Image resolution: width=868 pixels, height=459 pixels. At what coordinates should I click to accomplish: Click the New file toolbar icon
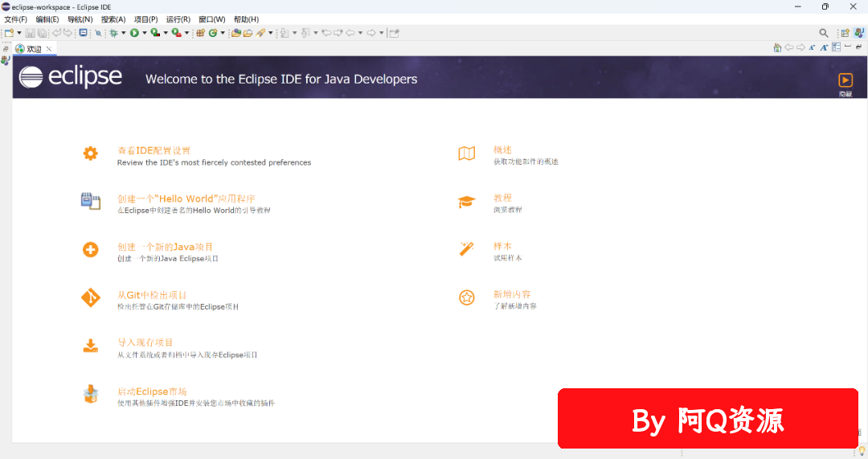click(x=9, y=33)
